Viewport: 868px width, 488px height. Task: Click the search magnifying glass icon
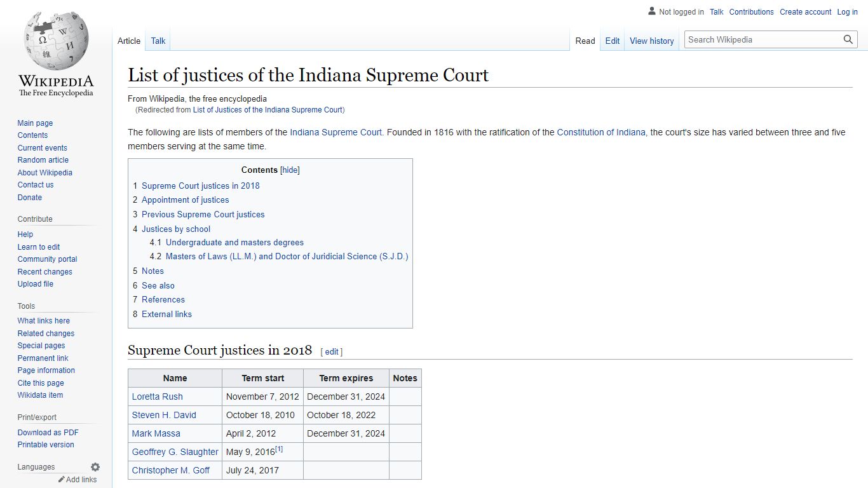[x=848, y=39]
